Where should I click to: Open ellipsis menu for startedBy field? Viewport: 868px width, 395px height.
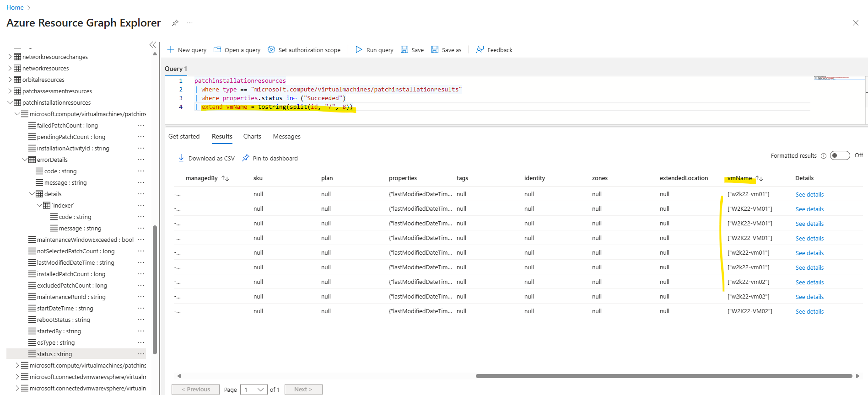pyautogui.click(x=141, y=331)
